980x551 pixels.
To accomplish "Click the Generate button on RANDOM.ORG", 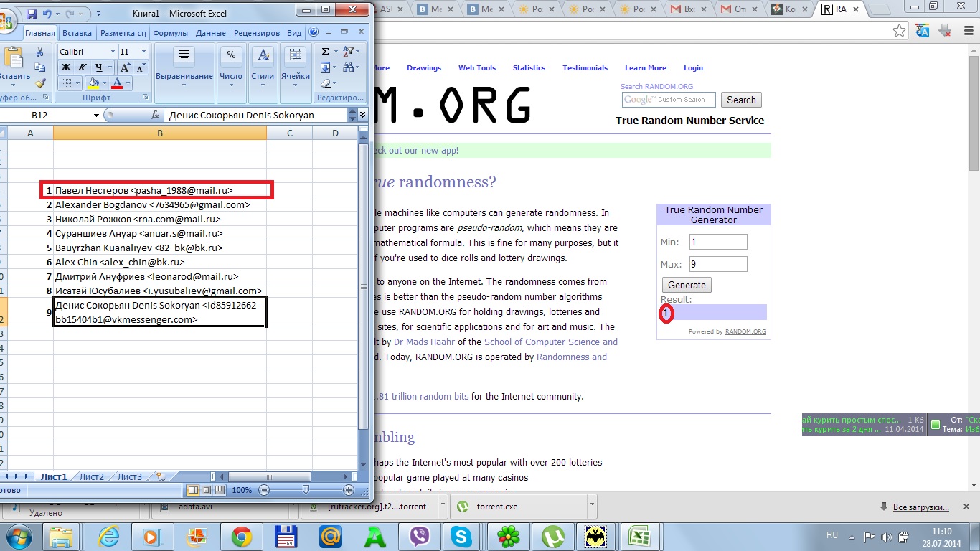I will pos(687,285).
